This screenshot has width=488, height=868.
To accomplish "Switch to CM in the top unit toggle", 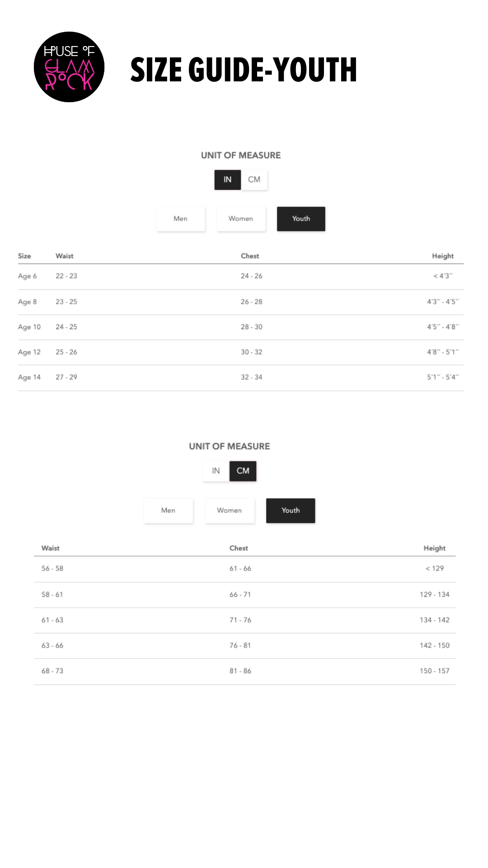I will point(254,179).
